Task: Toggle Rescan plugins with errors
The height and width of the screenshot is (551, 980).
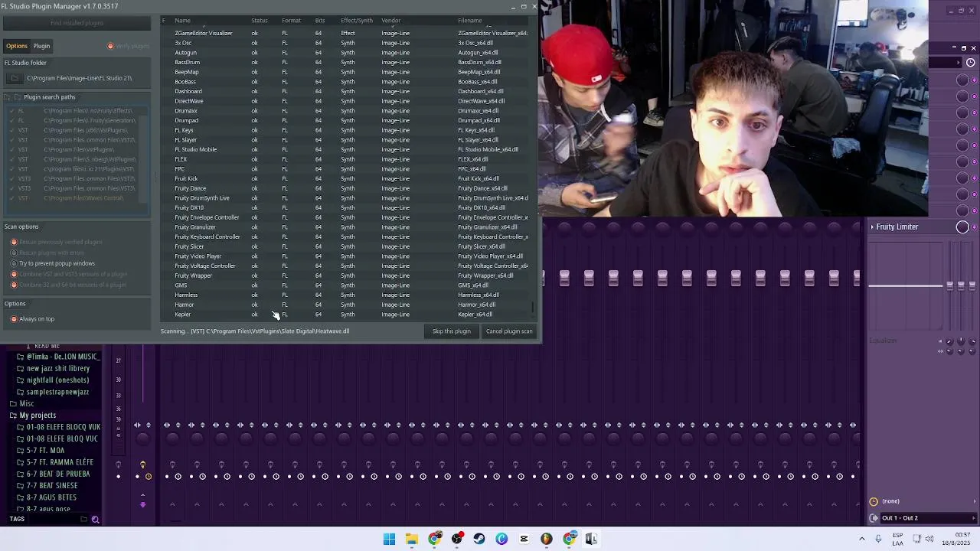Action: [14, 253]
